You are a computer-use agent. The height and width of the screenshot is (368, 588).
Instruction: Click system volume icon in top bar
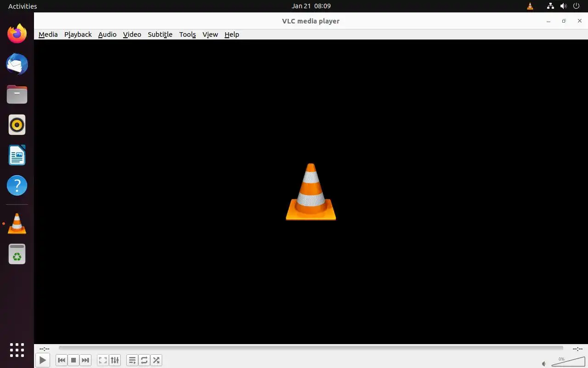click(x=564, y=6)
